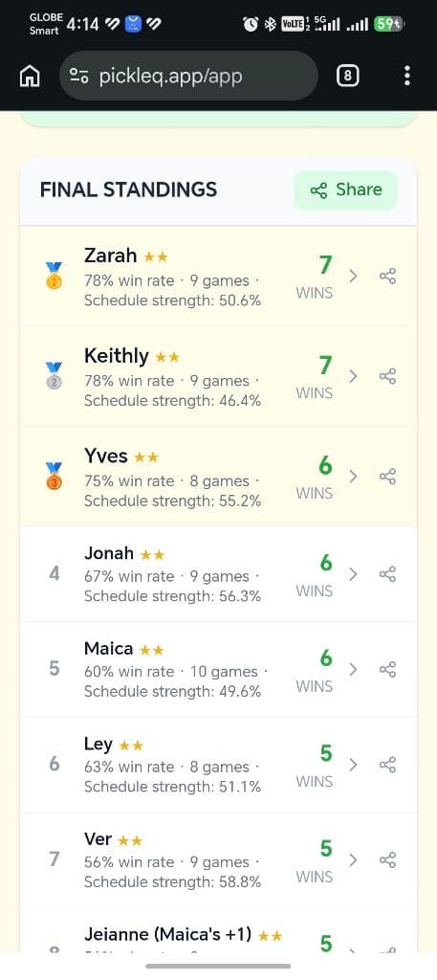Open Yves's row chevron arrow
Viewport: 437px width, 980px height.
(x=354, y=477)
